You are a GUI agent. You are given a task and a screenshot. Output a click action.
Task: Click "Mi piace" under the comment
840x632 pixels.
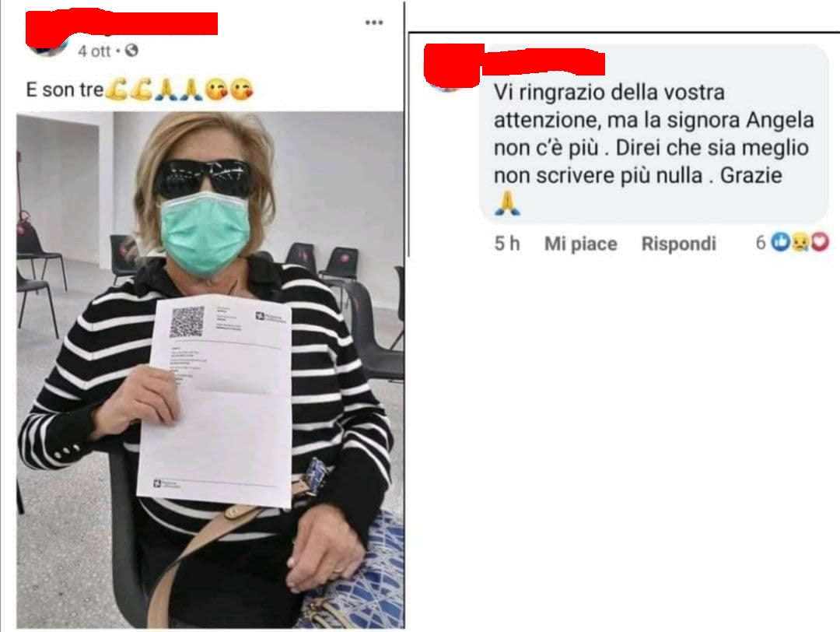(x=581, y=244)
